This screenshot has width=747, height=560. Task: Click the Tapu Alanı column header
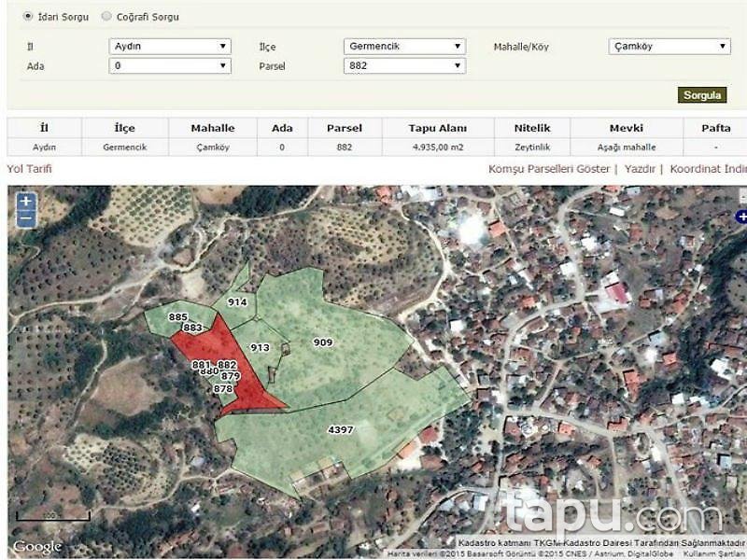[x=438, y=128]
